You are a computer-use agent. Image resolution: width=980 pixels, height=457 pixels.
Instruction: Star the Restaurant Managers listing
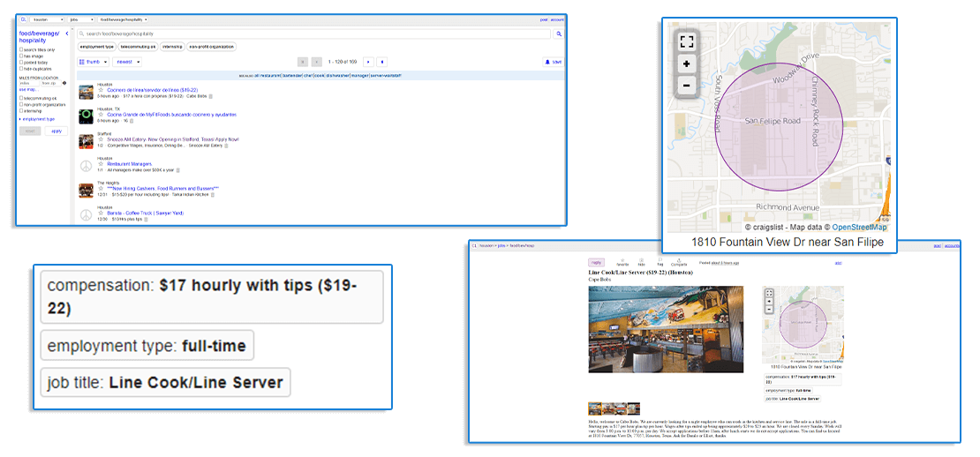(x=101, y=163)
